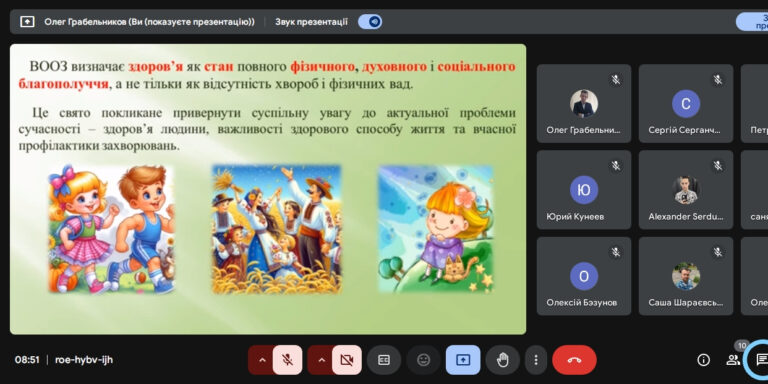This screenshot has height=384, width=768.
Task: Select Олег Грабельников participant tile
Action: point(584,103)
